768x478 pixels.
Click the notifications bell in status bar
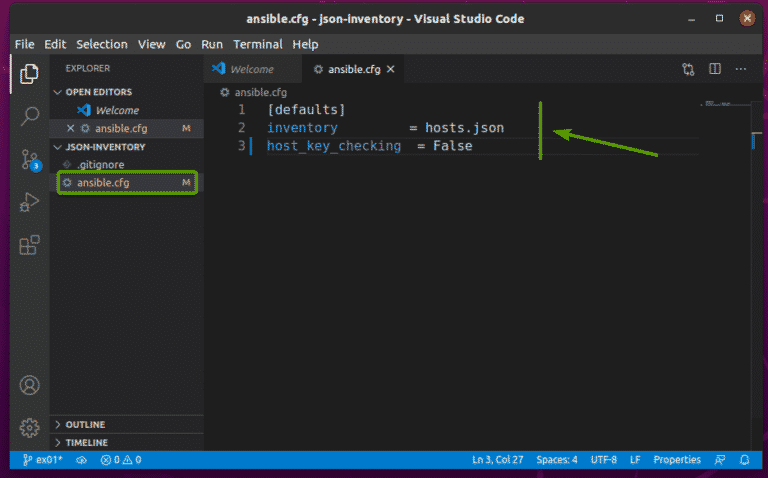click(x=745, y=460)
